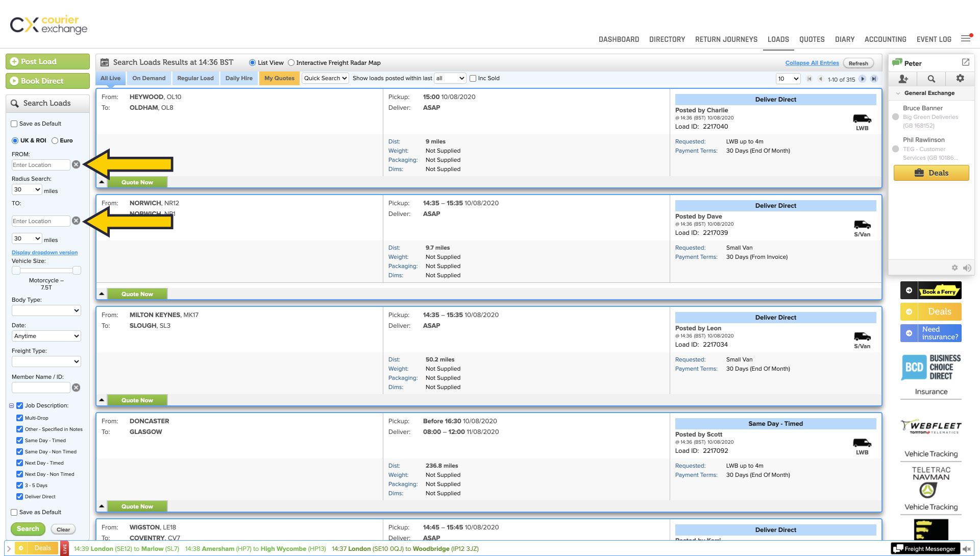
Task: Click the add contact icon in messenger panel
Action: point(903,79)
